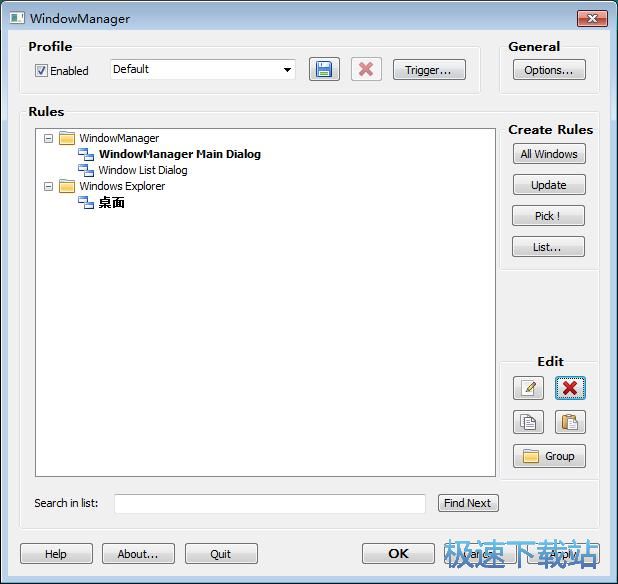Collapse the Windows Explorer tree group
This screenshot has width=618, height=584.
click(48, 186)
